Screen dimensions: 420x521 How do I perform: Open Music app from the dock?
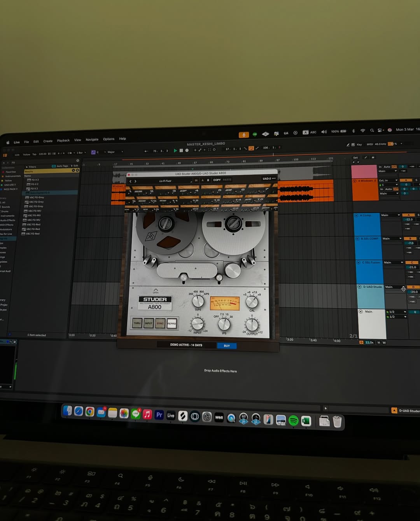pos(147,414)
